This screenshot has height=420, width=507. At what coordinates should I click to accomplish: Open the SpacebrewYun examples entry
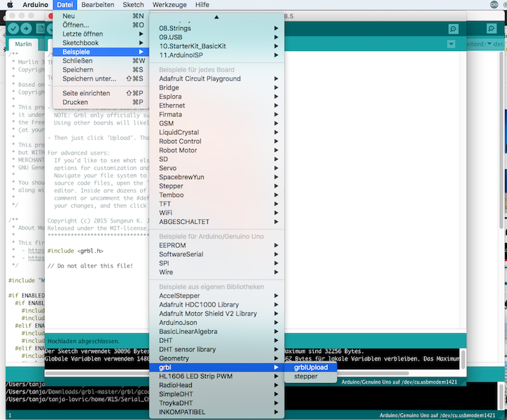click(216, 177)
